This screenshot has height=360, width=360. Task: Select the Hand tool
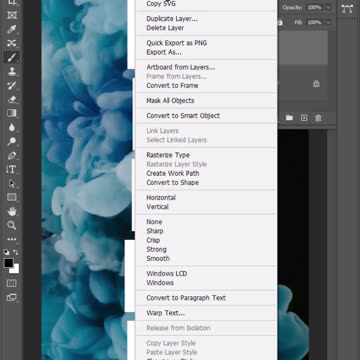pos(12,211)
